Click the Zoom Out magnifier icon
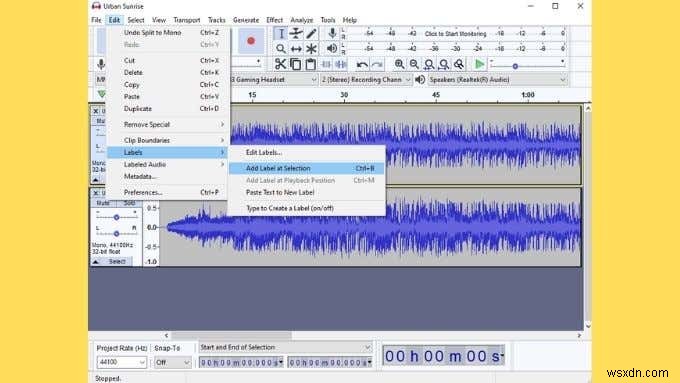Image resolution: width=680 pixels, height=383 pixels. [x=414, y=64]
